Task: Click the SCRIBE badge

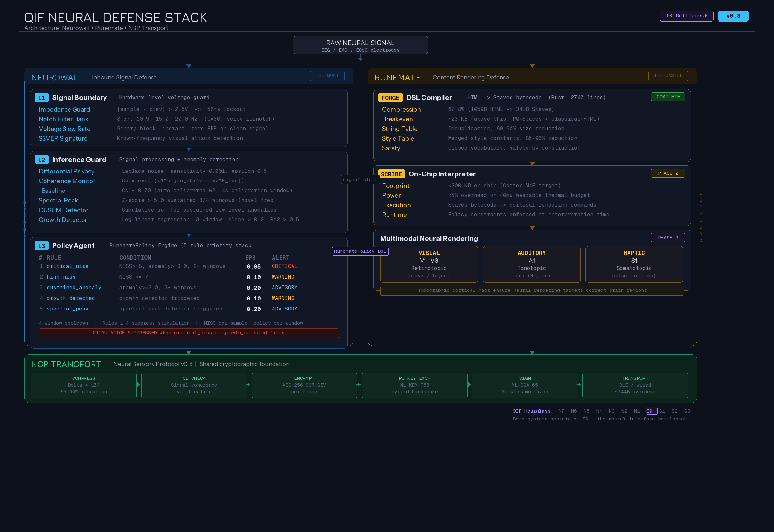Action: click(x=391, y=174)
